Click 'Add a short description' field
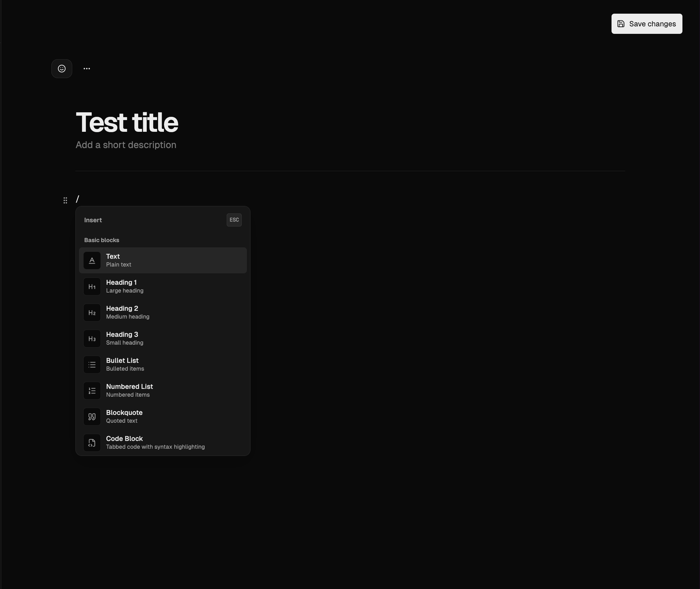This screenshot has width=700, height=589. [x=126, y=145]
